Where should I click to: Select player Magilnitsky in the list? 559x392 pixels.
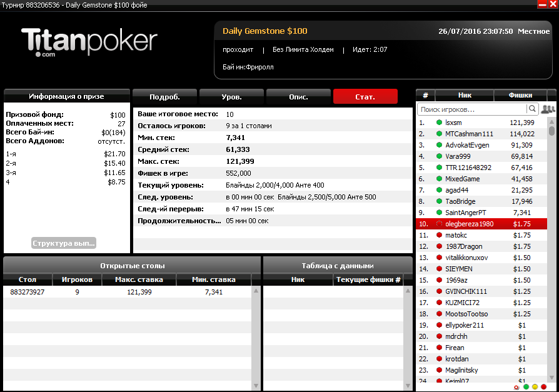tap(481, 370)
